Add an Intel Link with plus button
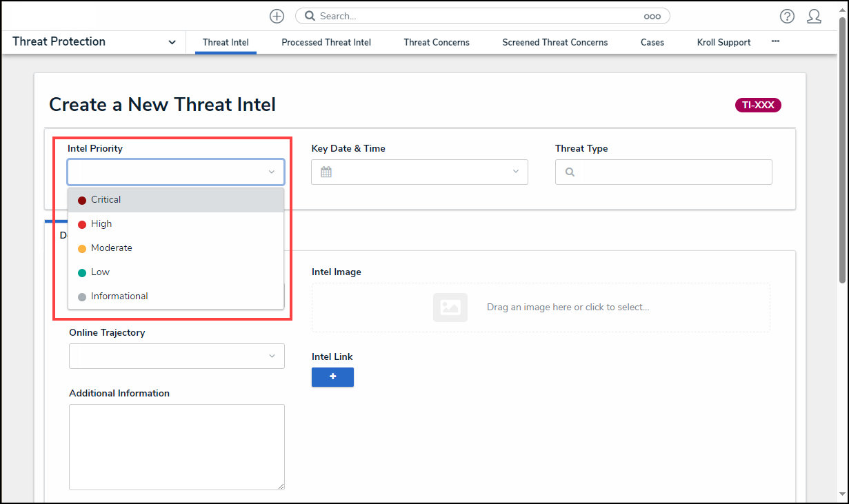This screenshot has height=504, width=849. [x=332, y=377]
